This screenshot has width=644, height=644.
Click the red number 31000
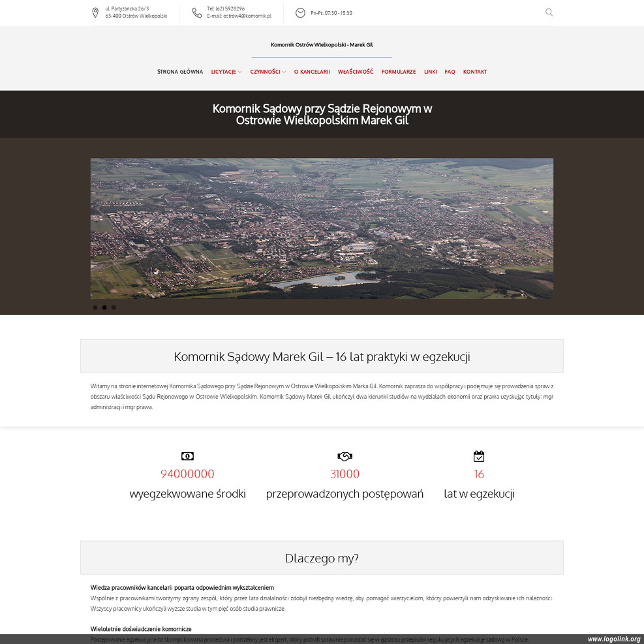click(345, 474)
